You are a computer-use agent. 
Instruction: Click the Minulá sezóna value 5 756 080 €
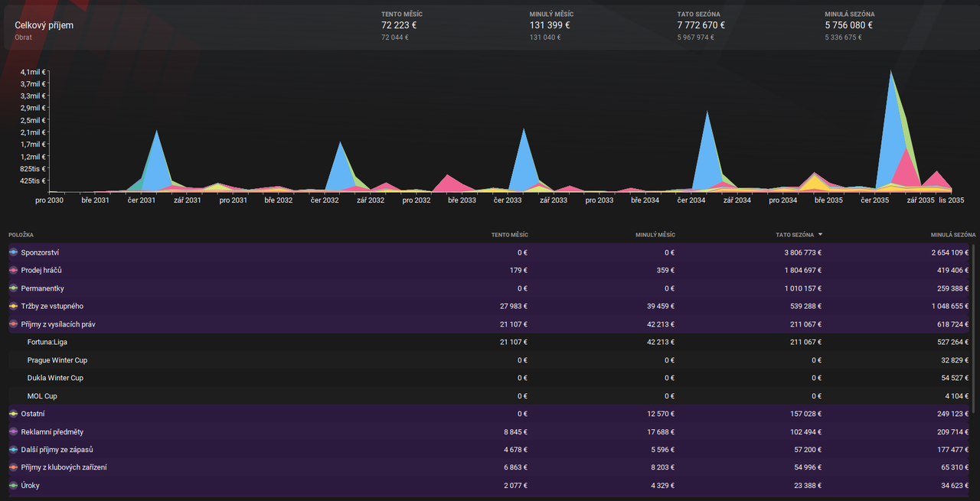pyautogui.click(x=849, y=25)
